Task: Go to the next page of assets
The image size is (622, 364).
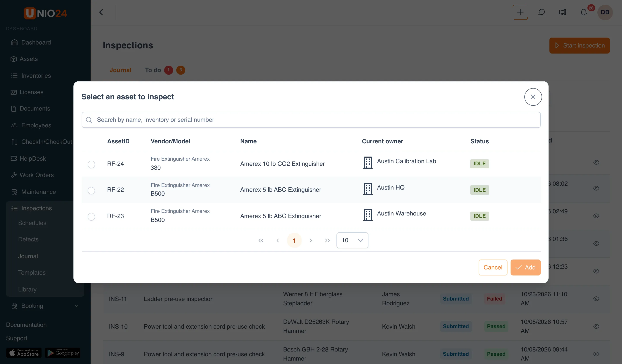Action: click(311, 240)
